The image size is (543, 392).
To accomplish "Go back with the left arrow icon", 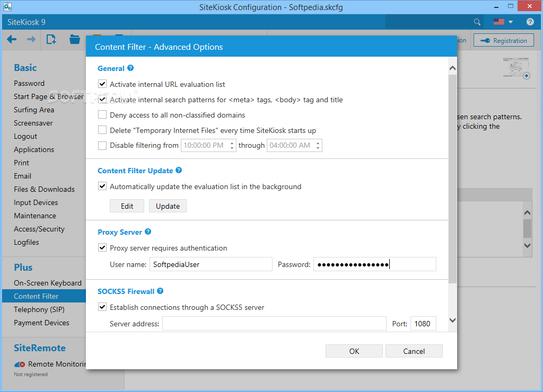I will pyautogui.click(x=12, y=39).
